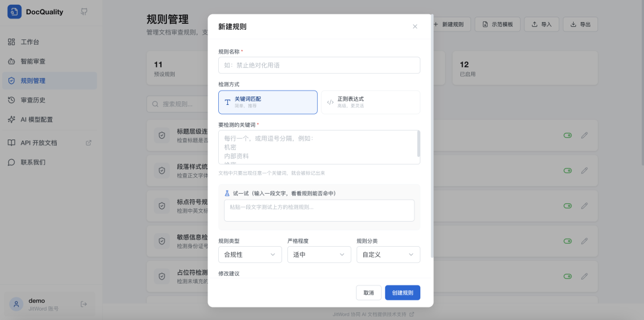Click the 预设规则 count card showing 11
Image resolution: width=644 pixels, height=320 pixels.
(178, 68)
